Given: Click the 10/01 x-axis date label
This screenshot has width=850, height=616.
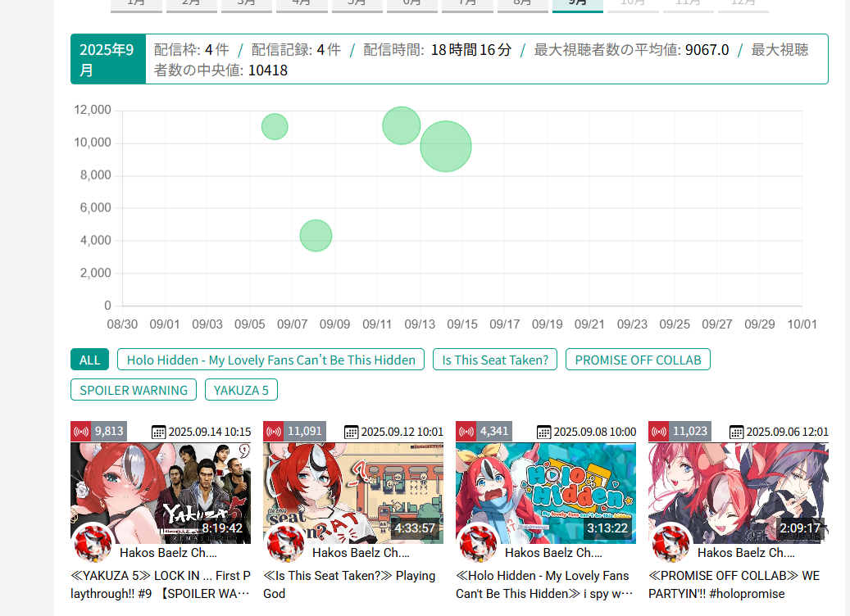Looking at the screenshot, I should (x=802, y=324).
